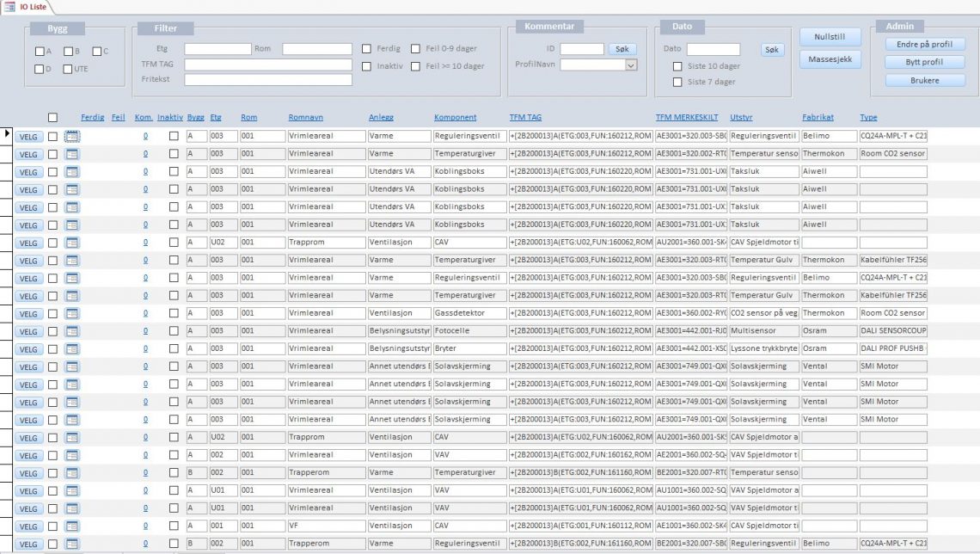Focus the Kommentar ID field
Screen dimensions: 980x554
[582, 49]
